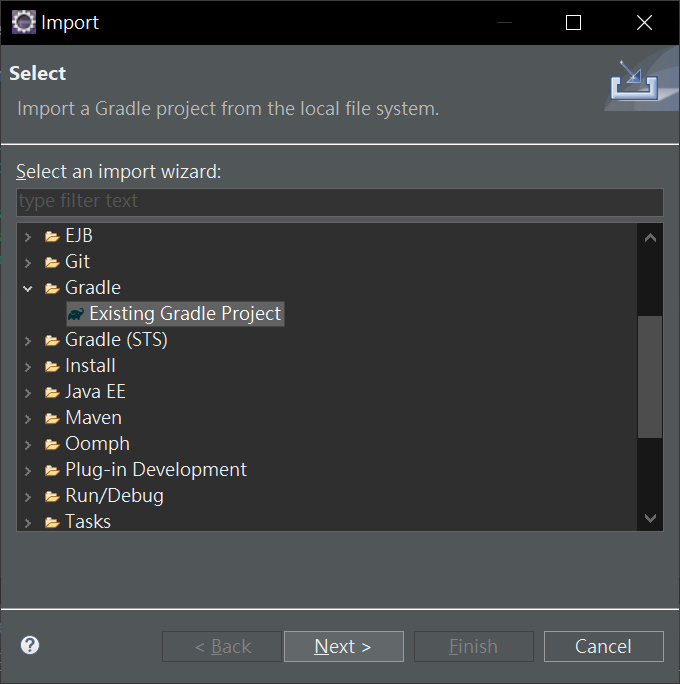Expand the Gradle (STS) category
Screen dimensions: 680x684
[27, 340]
